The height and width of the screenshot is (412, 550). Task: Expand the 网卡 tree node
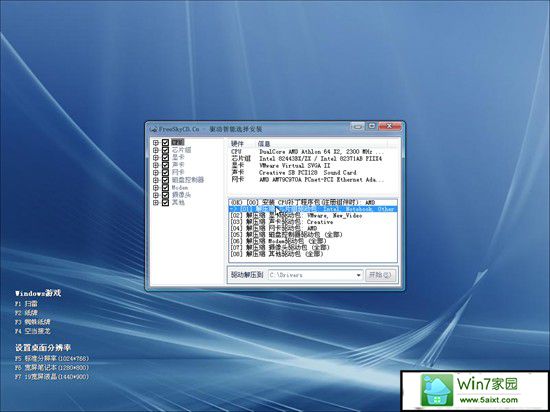tap(156, 173)
